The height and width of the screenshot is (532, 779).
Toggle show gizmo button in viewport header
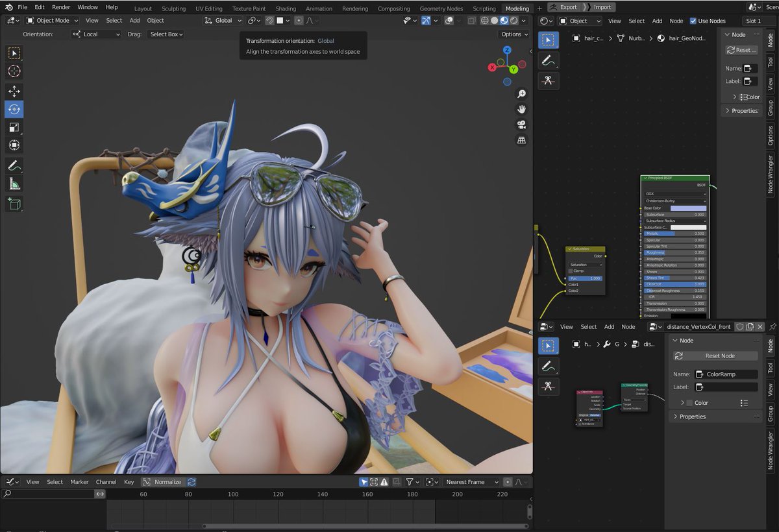click(x=426, y=21)
